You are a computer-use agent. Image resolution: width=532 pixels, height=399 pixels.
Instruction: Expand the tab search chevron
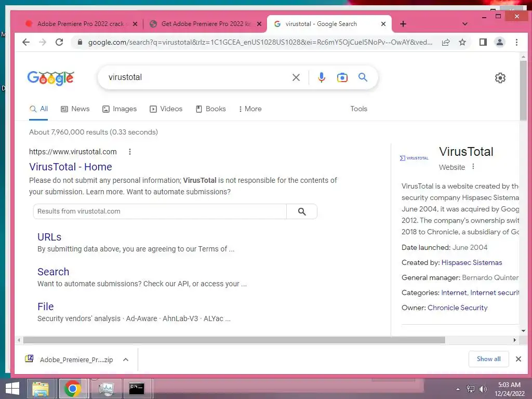465,24
